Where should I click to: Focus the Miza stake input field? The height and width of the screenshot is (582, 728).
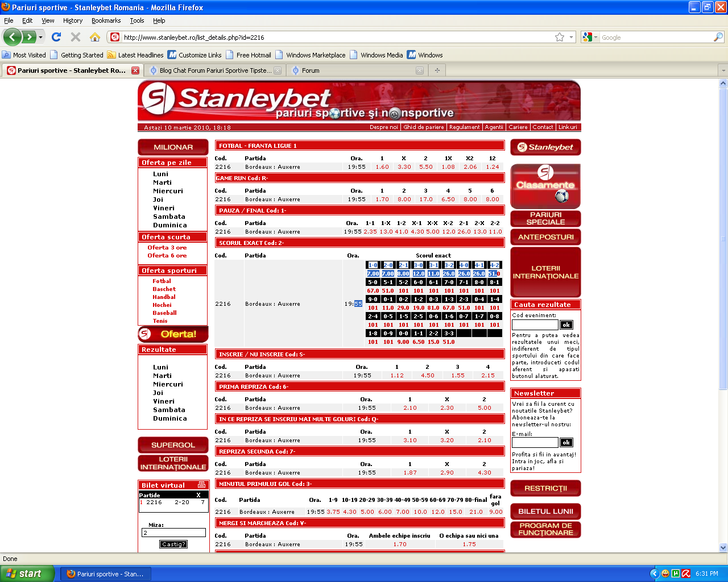[x=173, y=533]
